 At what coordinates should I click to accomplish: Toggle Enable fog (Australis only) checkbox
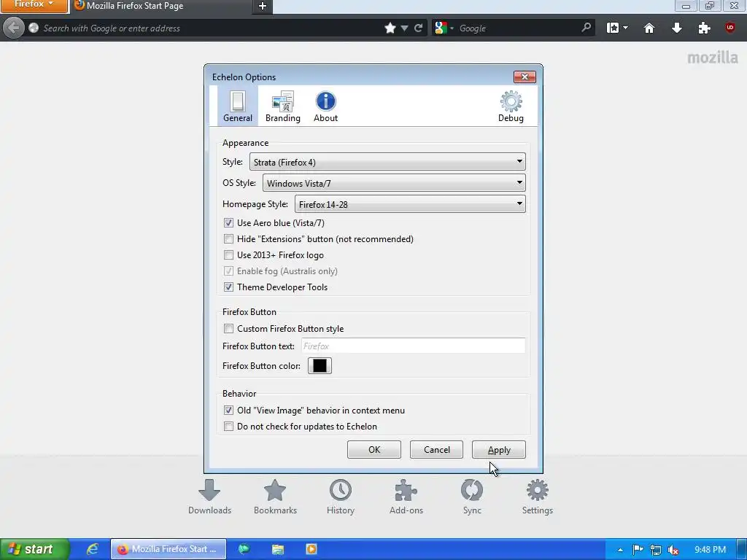(228, 271)
